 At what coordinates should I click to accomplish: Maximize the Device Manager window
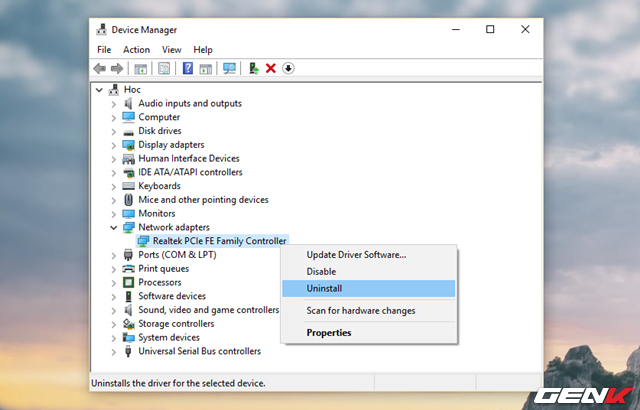pos(490,29)
